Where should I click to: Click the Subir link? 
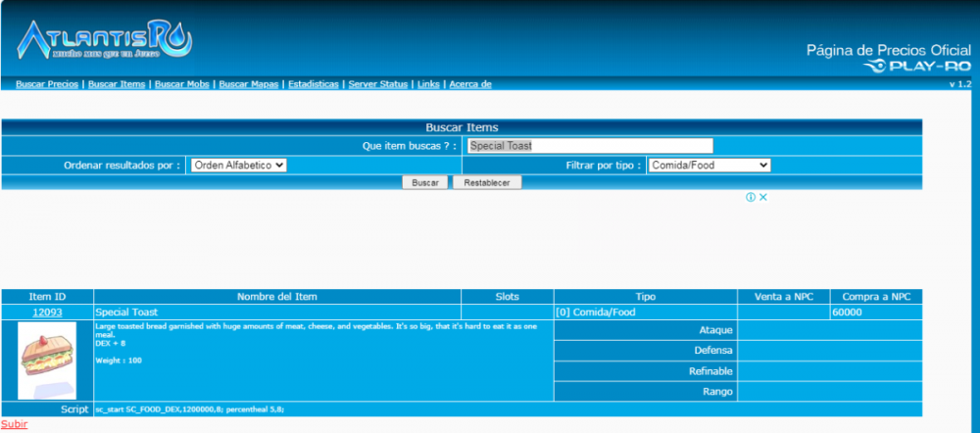tap(14, 424)
